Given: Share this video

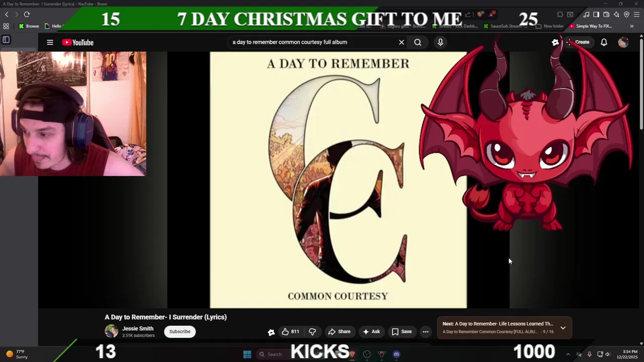Looking at the screenshot, I should tap(339, 331).
